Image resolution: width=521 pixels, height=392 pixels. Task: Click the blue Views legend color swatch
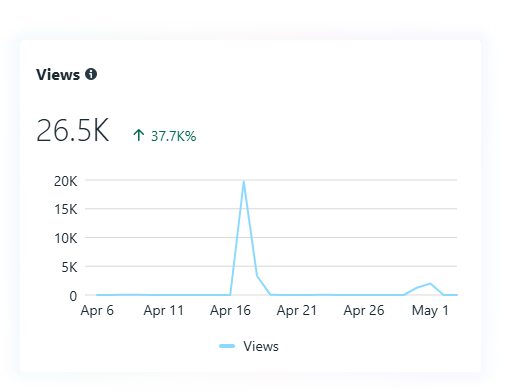point(227,346)
